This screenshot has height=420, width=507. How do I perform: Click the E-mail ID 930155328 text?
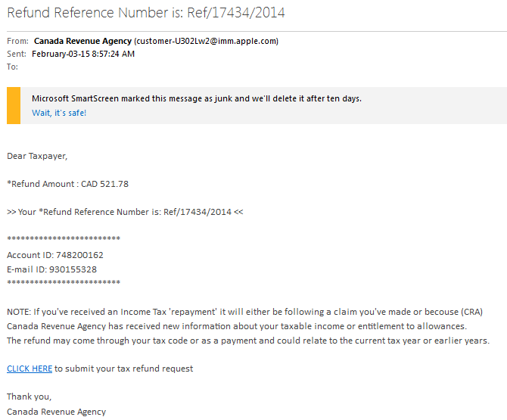point(51,269)
